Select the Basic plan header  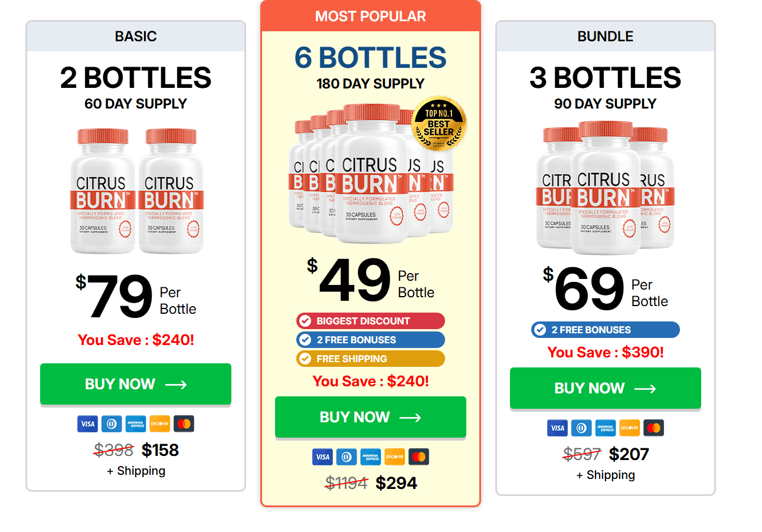(136, 37)
